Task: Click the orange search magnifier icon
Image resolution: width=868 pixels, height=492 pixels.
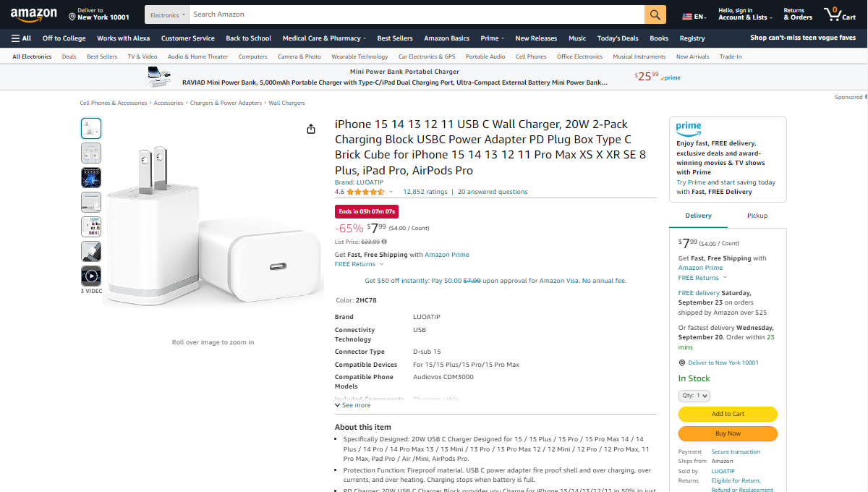Action: pyautogui.click(x=655, y=14)
